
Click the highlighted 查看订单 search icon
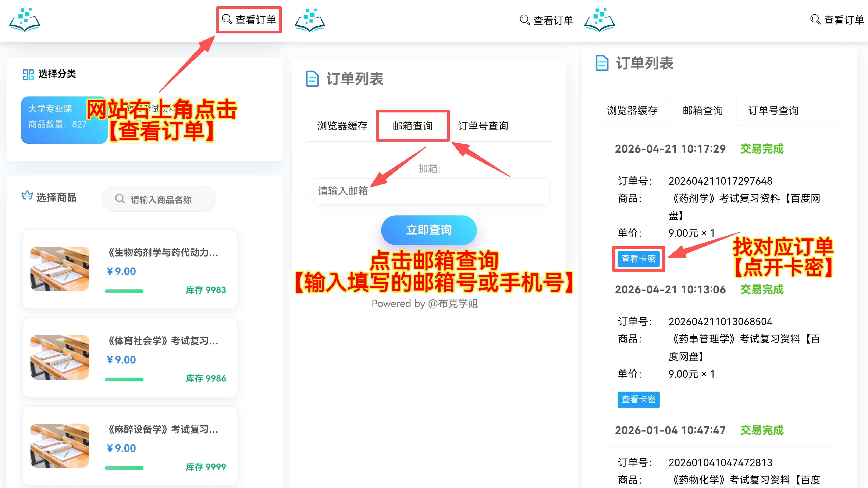pos(227,19)
